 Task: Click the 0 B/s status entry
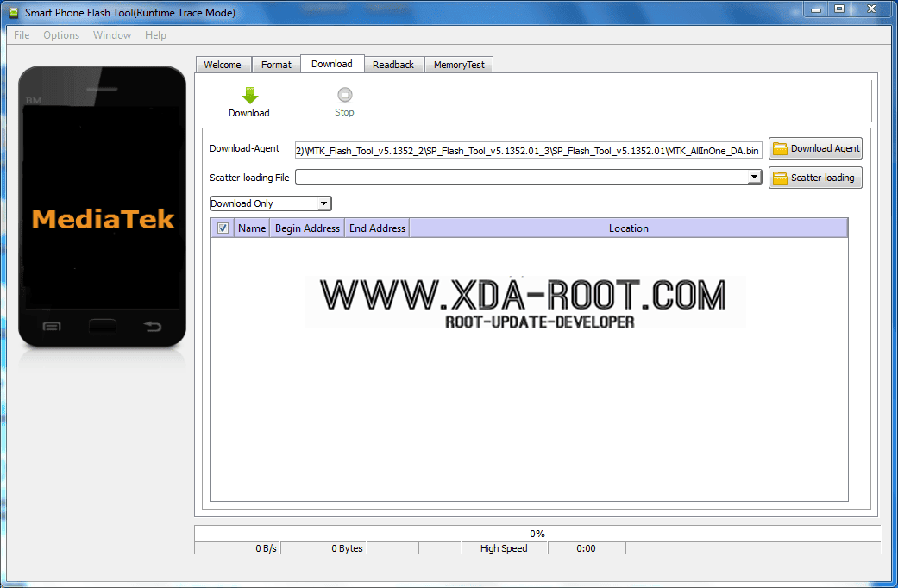click(x=237, y=548)
